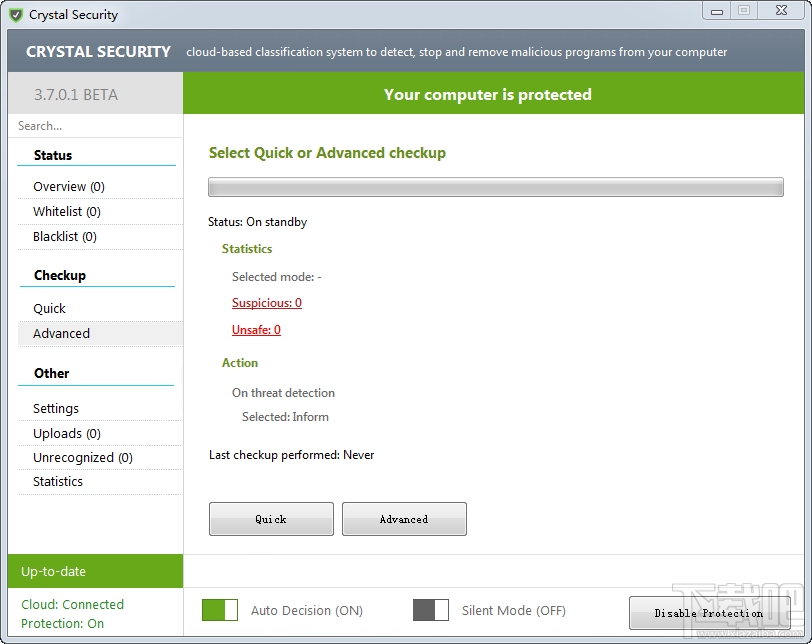Open the Blacklist (0) section
Screen dimensions: 812x644
tap(65, 236)
